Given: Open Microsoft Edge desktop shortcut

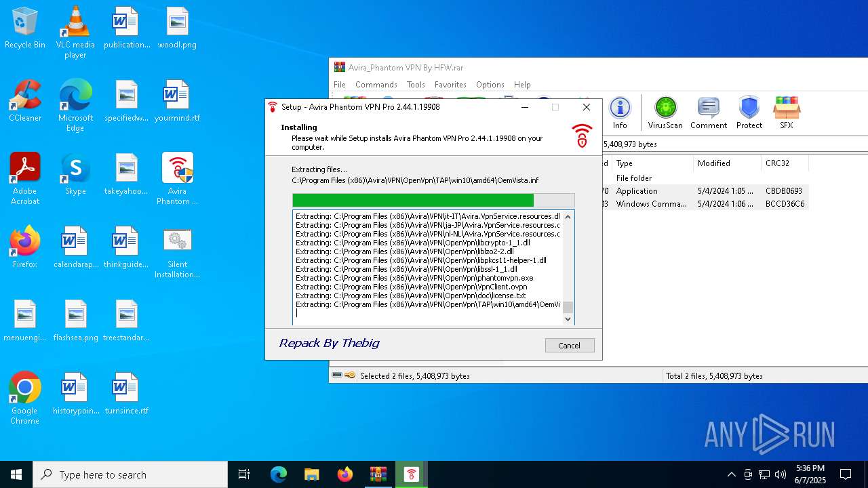Looking at the screenshot, I should click(75, 106).
